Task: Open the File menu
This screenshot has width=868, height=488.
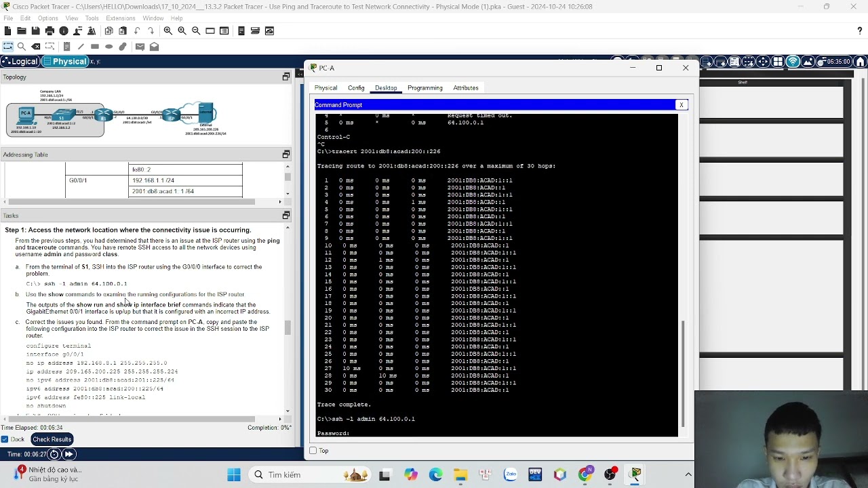Action: pos(8,18)
